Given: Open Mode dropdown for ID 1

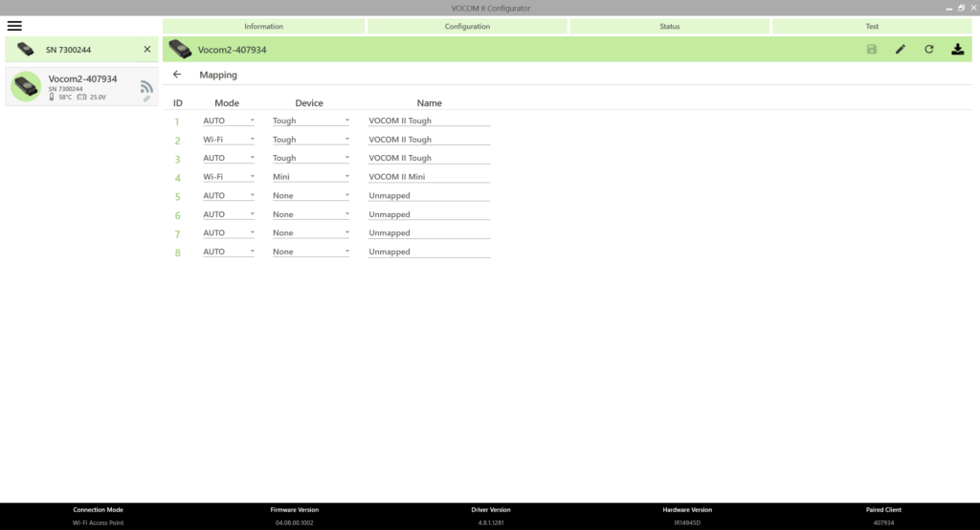Looking at the screenshot, I should pyautogui.click(x=228, y=121).
